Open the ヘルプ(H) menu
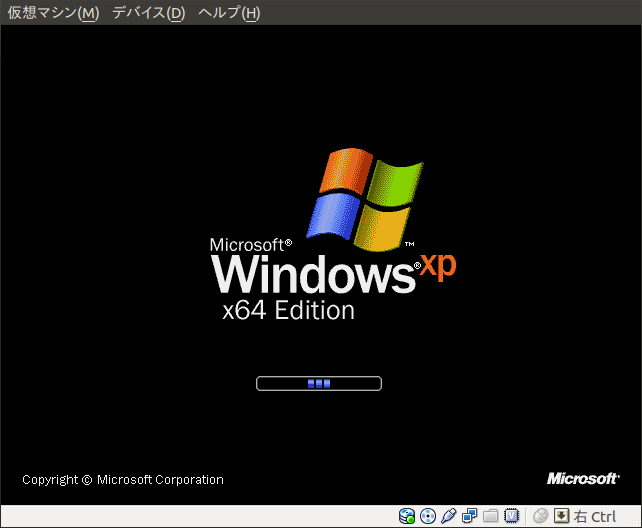The image size is (642, 528). point(229,13)
